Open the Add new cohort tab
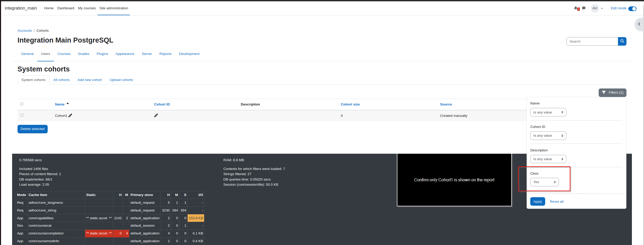The height and width of the screenshot is (245, 644). pyautogui.click(x=90, y=80)
